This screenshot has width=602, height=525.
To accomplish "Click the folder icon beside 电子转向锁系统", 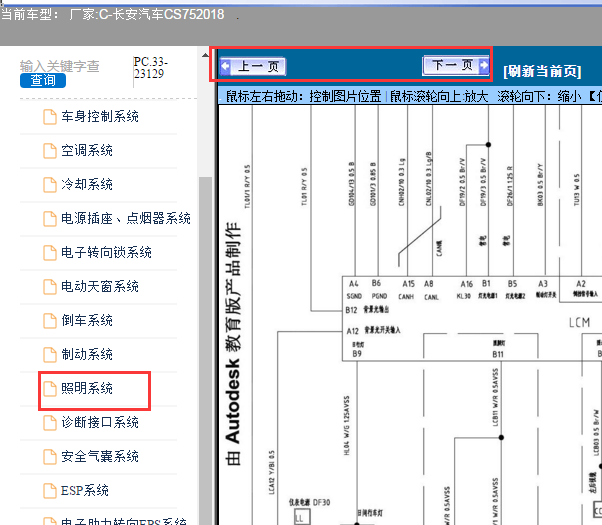I will [x=50, y=253].
